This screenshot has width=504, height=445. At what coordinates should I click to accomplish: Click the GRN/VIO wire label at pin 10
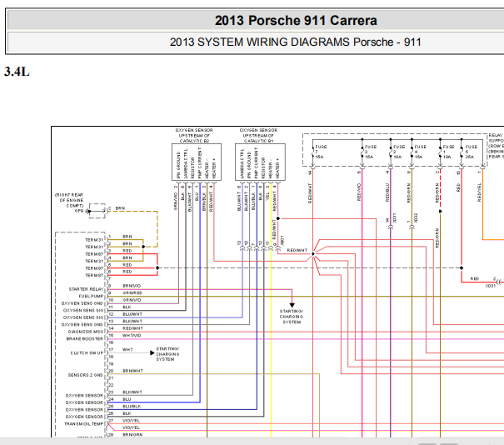[132, 300]
